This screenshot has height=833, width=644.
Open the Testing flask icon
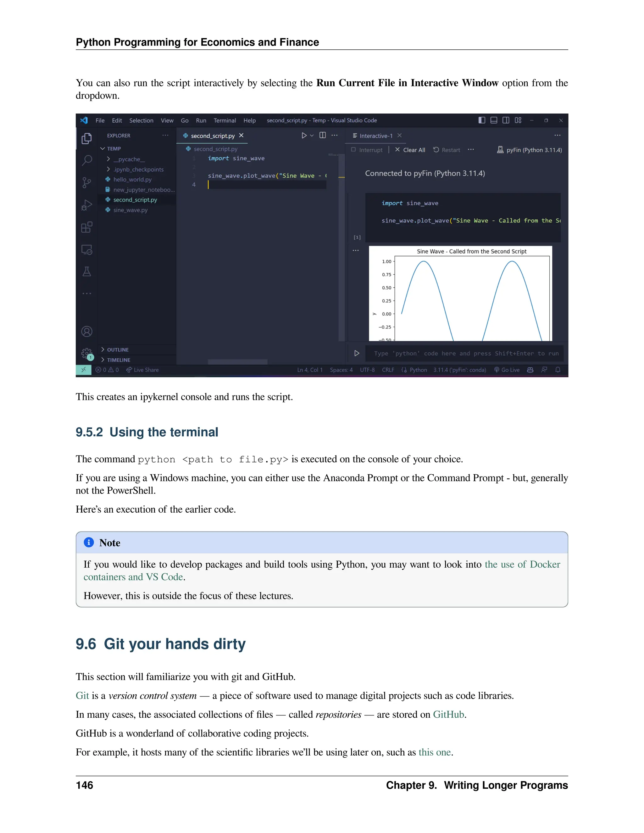pyautogui.click(x=86, y=272)
